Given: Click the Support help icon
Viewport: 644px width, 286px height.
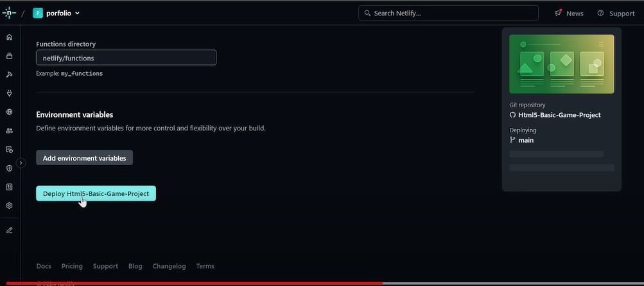Looking at the screenshot, I should click(600, 13).
